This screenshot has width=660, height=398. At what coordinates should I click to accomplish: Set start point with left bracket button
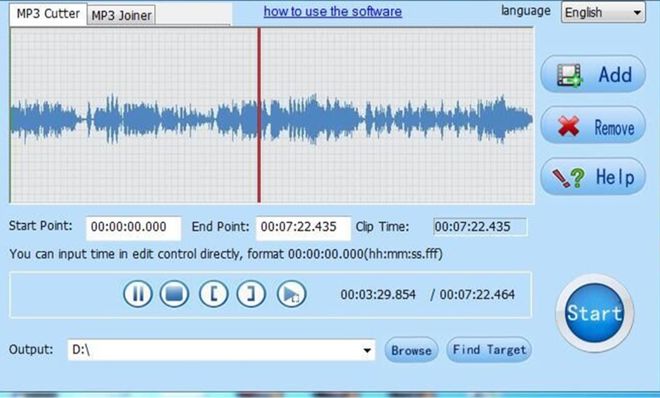point(213,294)
